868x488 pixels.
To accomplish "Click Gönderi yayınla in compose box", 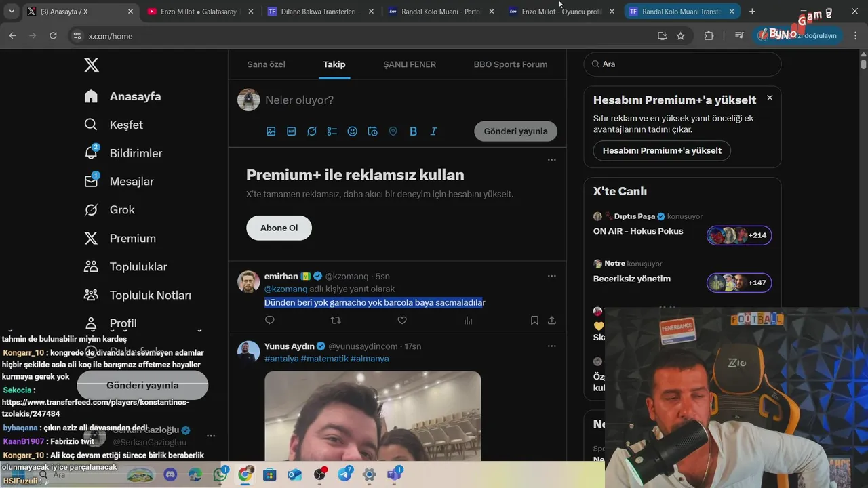I will point(515,131).
